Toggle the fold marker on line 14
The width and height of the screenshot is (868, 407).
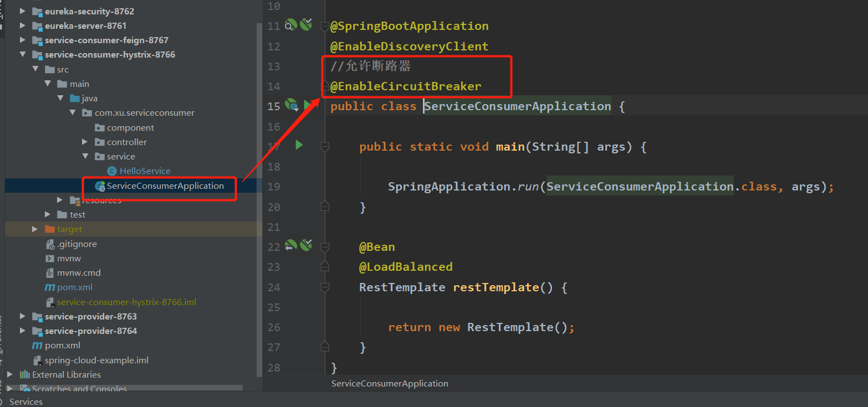pyautogui.click(x=325, y=86)
